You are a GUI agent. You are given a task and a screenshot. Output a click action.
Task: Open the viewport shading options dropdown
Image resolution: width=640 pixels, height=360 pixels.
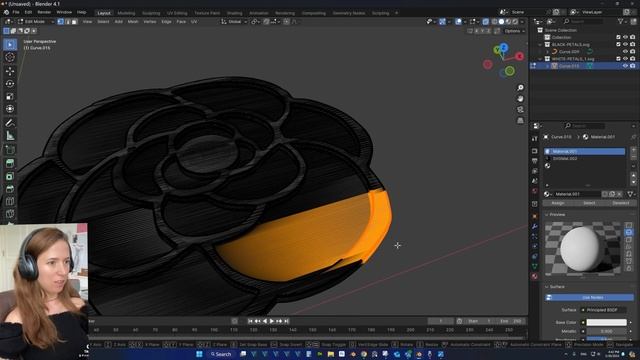coord(522,22)
